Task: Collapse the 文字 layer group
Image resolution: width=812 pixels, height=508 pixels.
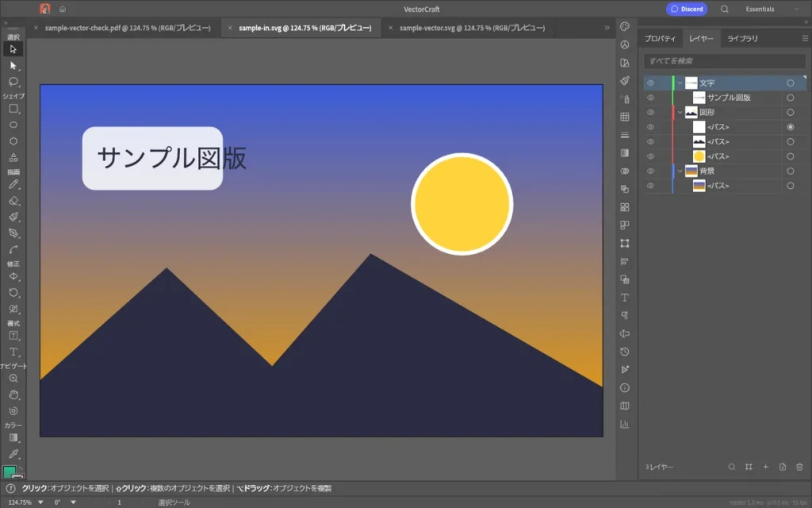Action: click(680, 83)
